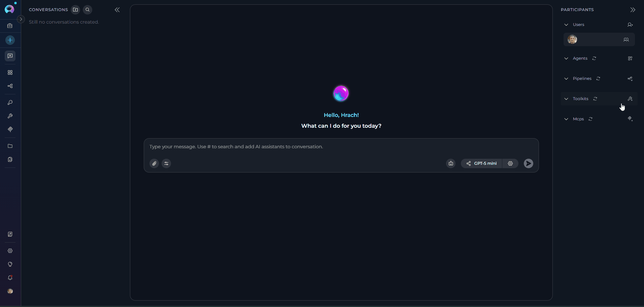Search conversations with the magnifier icon
Image resolution: width=644 pixels, height=307 pixels.
coord(88,10)
